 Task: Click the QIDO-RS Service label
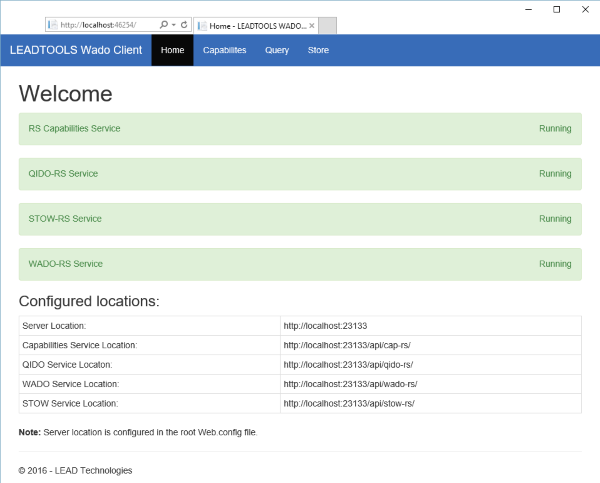pyautogui.click(x=63, y=174)
